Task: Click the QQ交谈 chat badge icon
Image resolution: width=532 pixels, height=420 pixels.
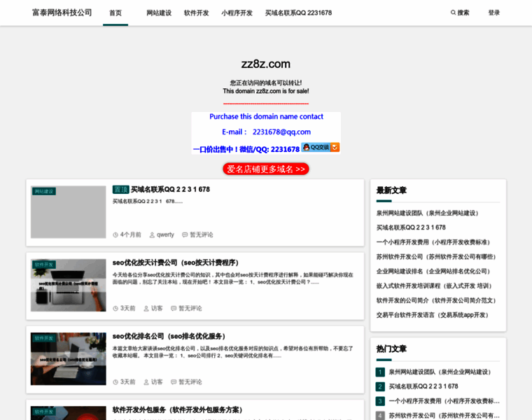Action: tap(320, 148)
